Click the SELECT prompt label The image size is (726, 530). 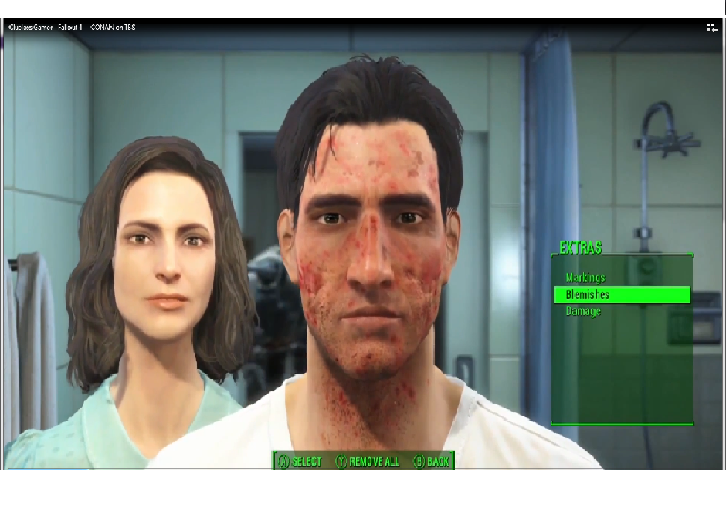coord(307,461)
